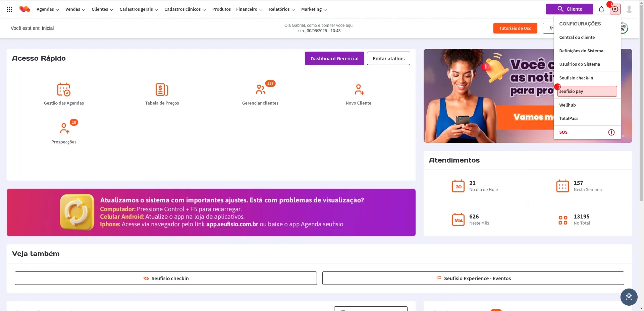The height and width of the screenshot is (311, 644).
Task: Expand the Financeiro dropdown menu
Action: tap(249, 9)
